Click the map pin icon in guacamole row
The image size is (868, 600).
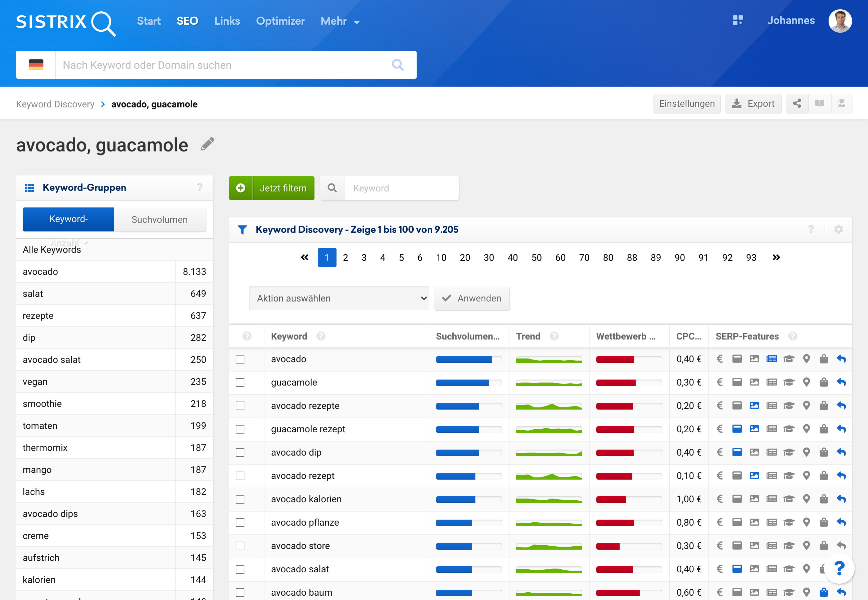point(806,382)
